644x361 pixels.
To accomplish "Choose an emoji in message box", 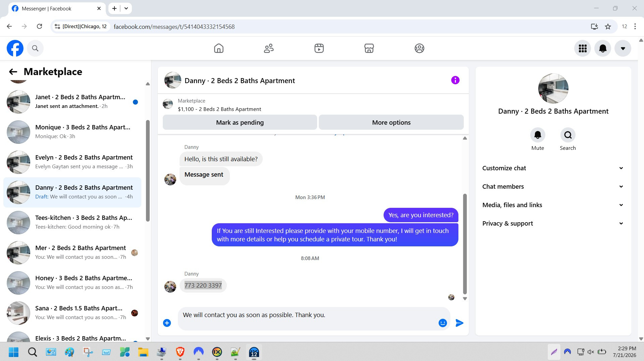I will [x=443, y=323].
